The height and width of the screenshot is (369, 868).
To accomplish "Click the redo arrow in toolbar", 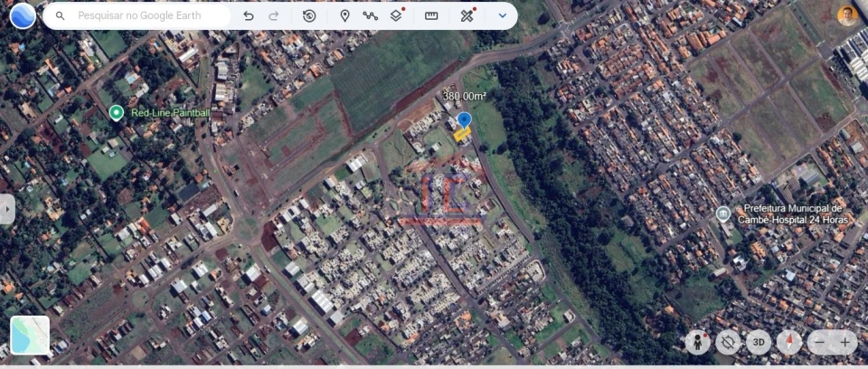I will point(274,15).
